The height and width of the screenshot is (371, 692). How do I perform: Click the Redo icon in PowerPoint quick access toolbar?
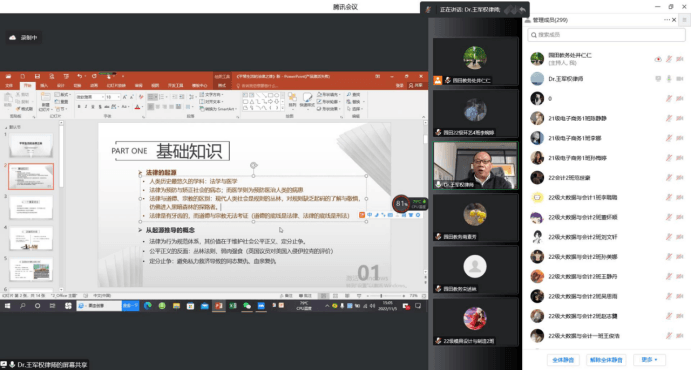coord(94,76)
